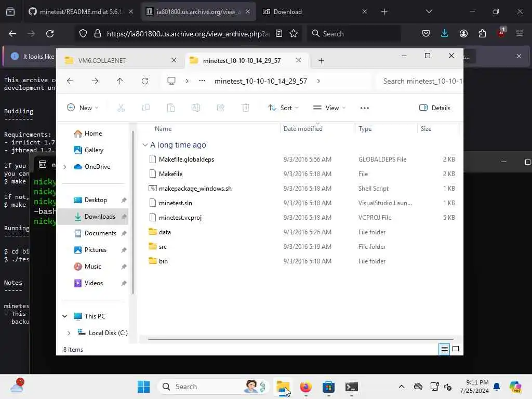This screenshot has height=399, width=532.
Task: Expand the OneDrive tree node
Action: point(65,167)
